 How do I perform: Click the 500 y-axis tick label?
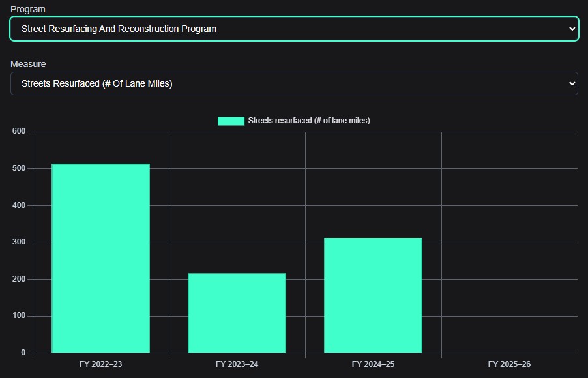tap(19, 168)
